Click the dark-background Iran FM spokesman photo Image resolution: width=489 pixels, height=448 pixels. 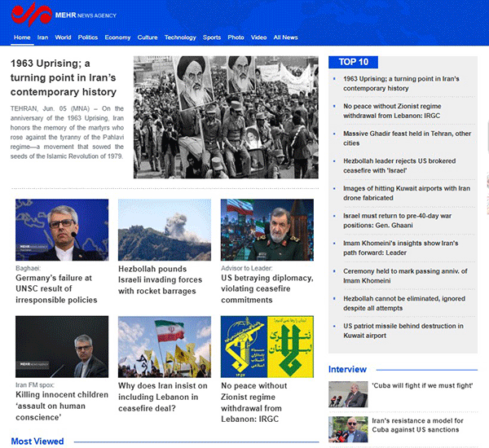click(62, 347)
